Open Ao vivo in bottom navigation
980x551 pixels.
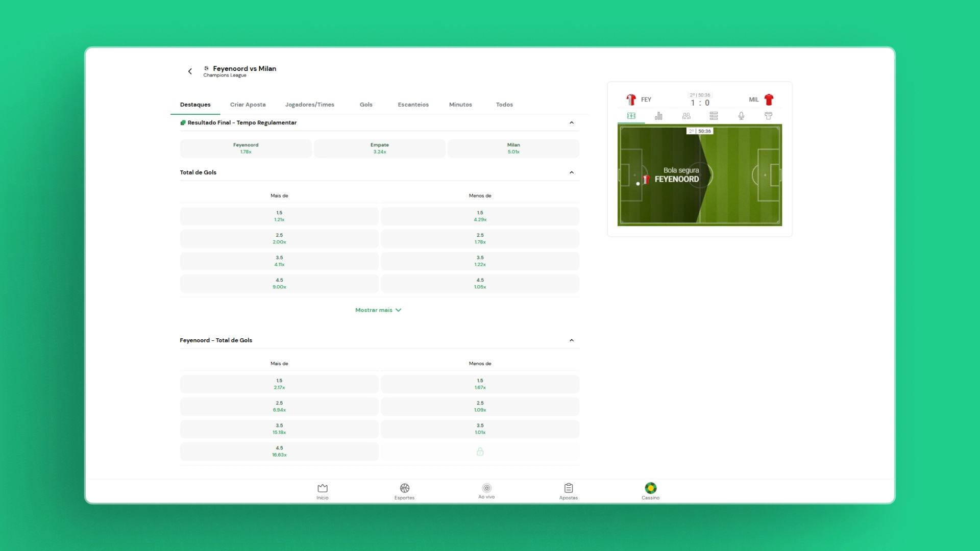(x=486, y=492)
